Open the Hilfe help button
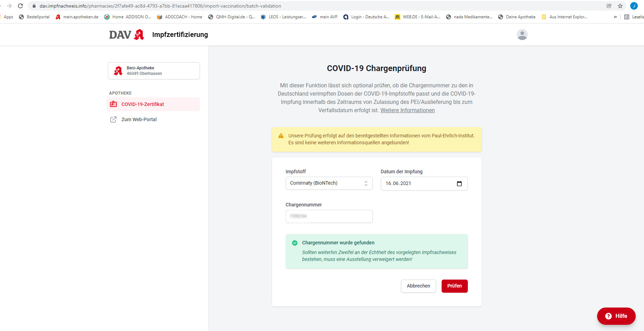Image resolution: width=644 pixels, height=331 pixels. (x=616, y=316)
